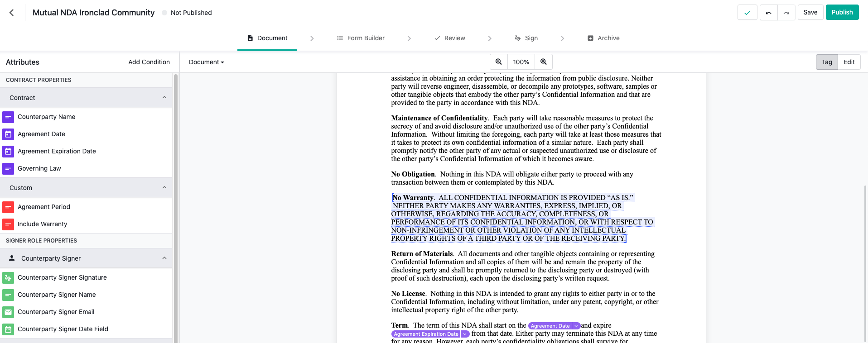Go to the Form Builder tab
Viewport: 868px width, 343px height.
coord(361,38)
